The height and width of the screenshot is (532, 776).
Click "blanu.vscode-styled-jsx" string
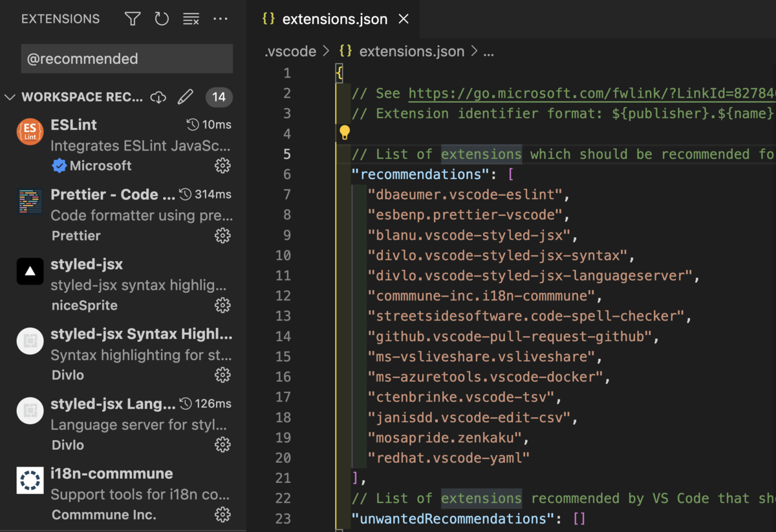[469, 235]
